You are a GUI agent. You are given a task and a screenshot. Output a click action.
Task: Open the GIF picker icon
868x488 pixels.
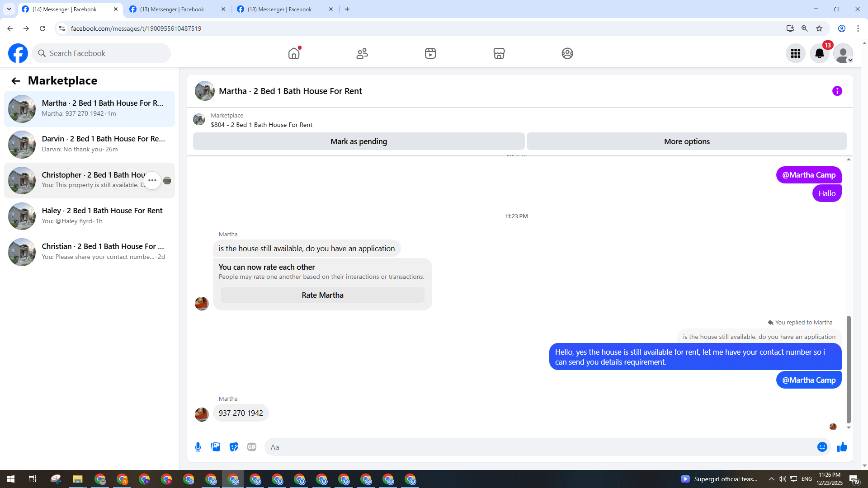pyautogui.click(x=252, y=447)
